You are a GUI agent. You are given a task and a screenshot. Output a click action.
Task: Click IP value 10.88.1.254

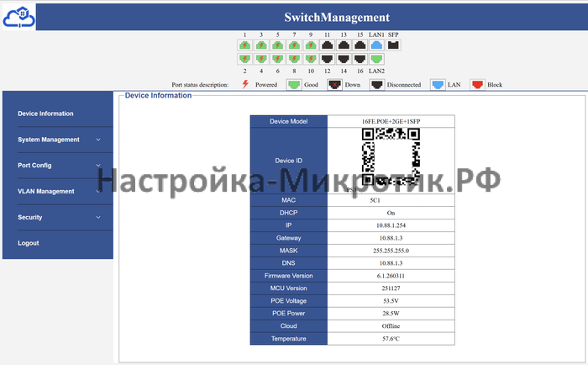pos(391,225)
